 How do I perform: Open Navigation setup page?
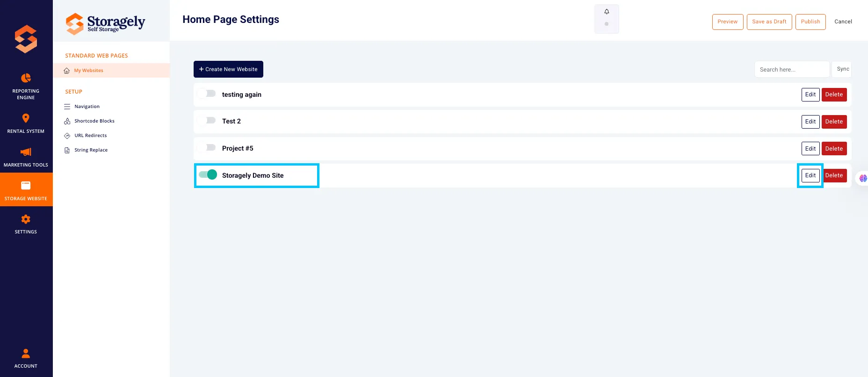[87, 107]
